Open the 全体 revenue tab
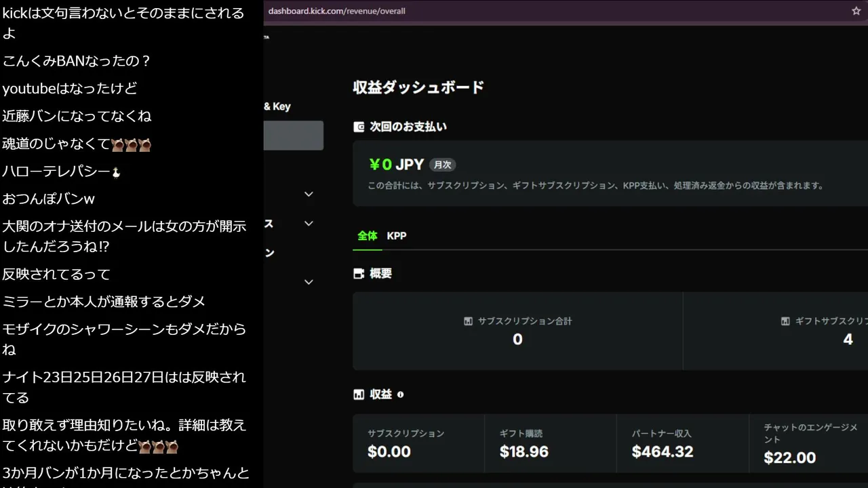Image resolution: width=868 pixels, height=488 pixels. [368, 236]
